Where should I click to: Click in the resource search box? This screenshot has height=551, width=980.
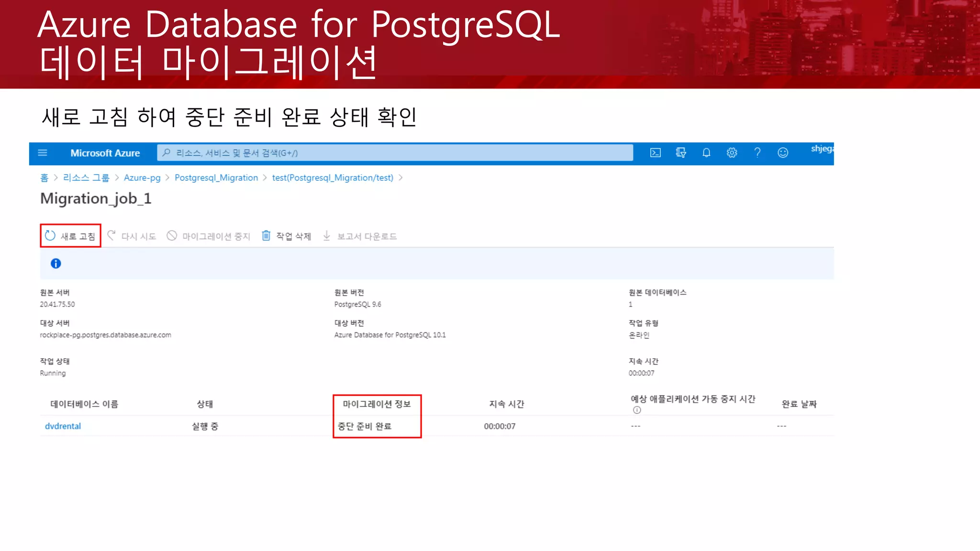395,153
